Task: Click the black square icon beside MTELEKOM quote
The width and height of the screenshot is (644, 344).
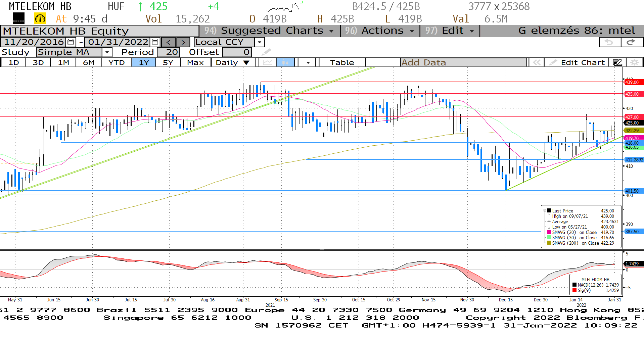Action: [x=18, y=18]
